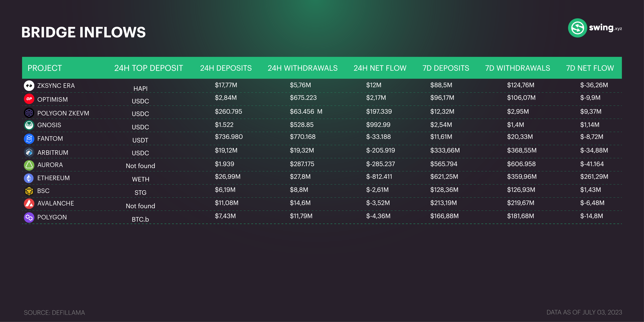Click the $11,08M deposits value
Viewport: 644px width, 322px height.
pyautogui.click(x=227, y=203)
